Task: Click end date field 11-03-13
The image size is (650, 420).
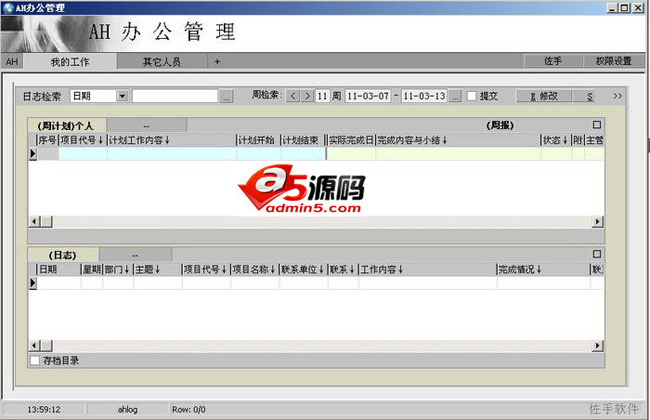Action: point(424,96)
